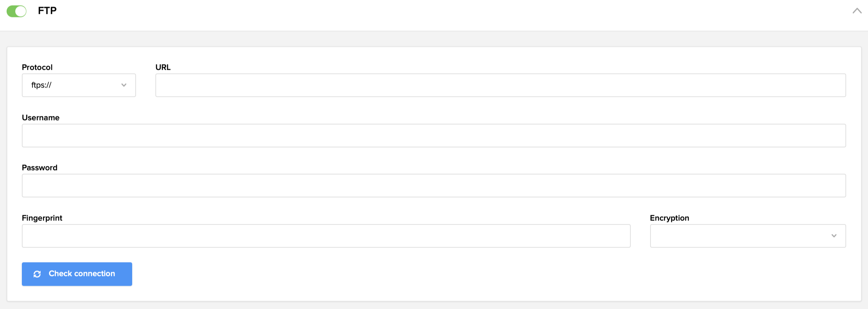Focus the URL input field
Screen dimensions: 868x309
pyautogui.click(x=500, y=85)
